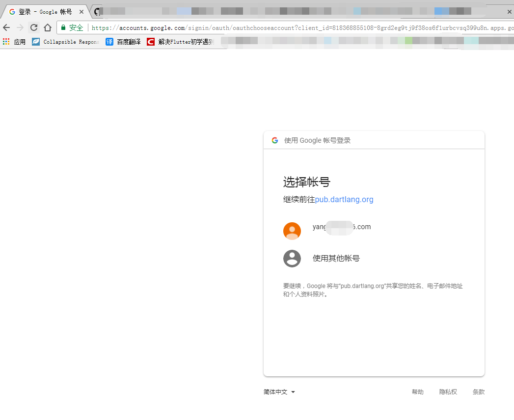Viewport: 514px width, 420px height.
Task: Follow the pub.dartlang.org link
Action: 344,200
